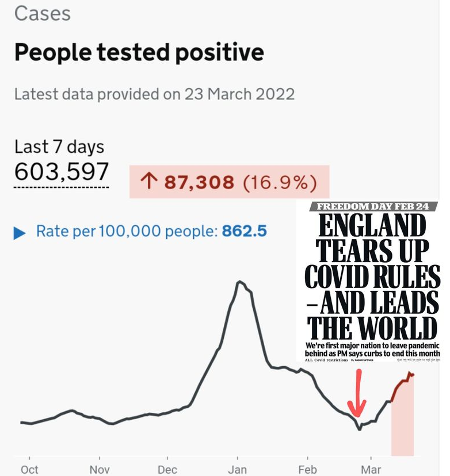Click the Latest data provided date text
The image size is (450, 476).
154,94
